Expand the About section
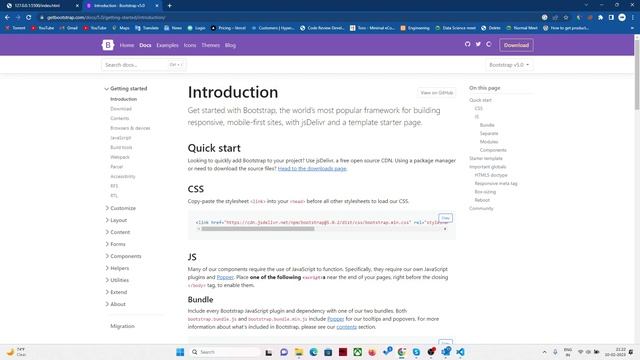The height and width of the screenshot is (360, 640). click(x=116, y=304)
